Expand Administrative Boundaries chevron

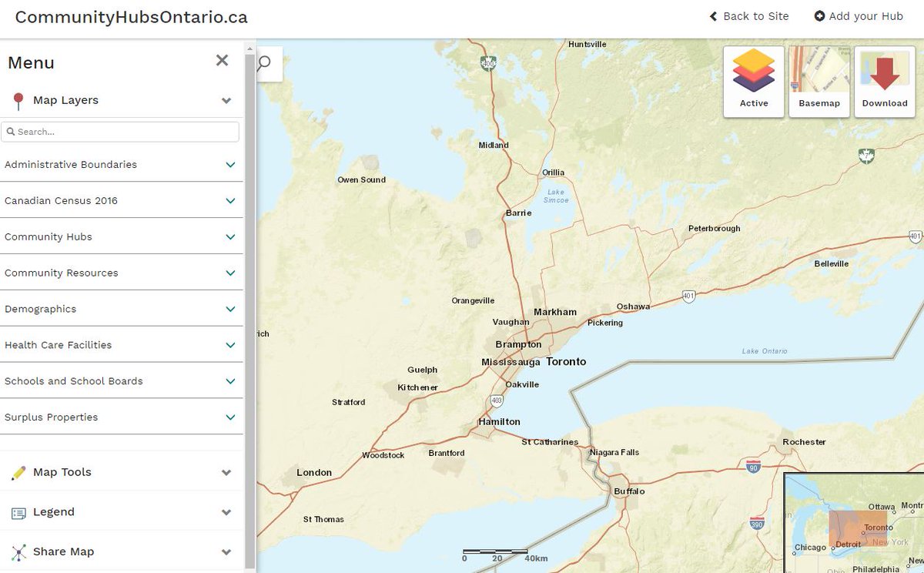[x=230, y=165]
